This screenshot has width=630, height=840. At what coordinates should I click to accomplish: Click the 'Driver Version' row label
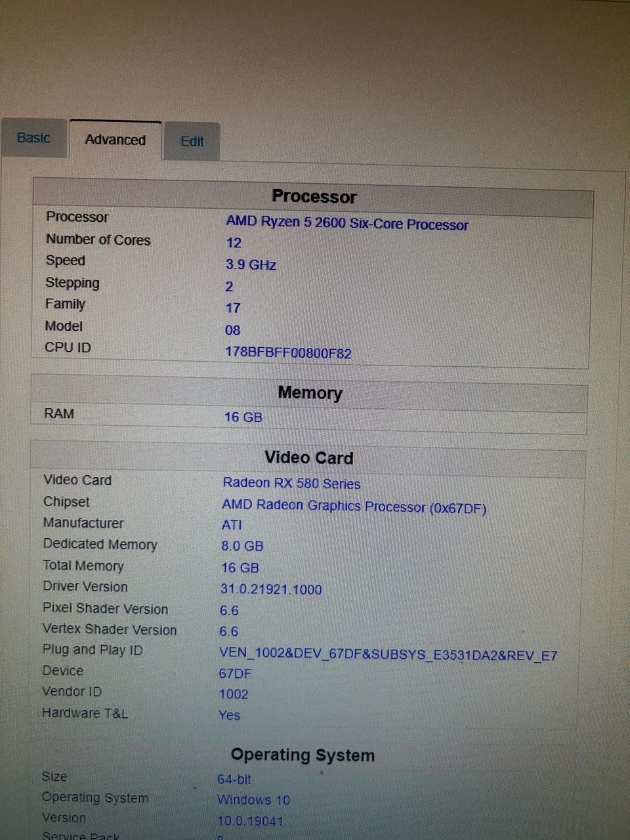(85, 587)
